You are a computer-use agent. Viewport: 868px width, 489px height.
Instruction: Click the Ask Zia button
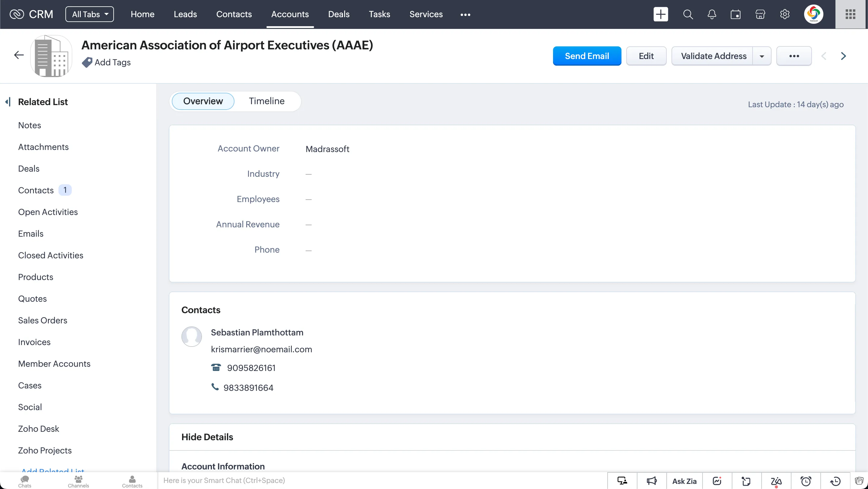(x=684, y=481)
